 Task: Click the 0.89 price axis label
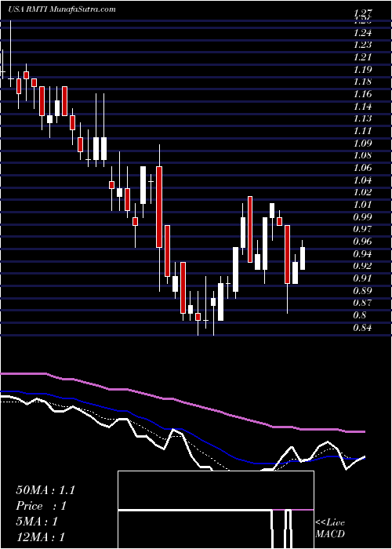coord(362,291)
